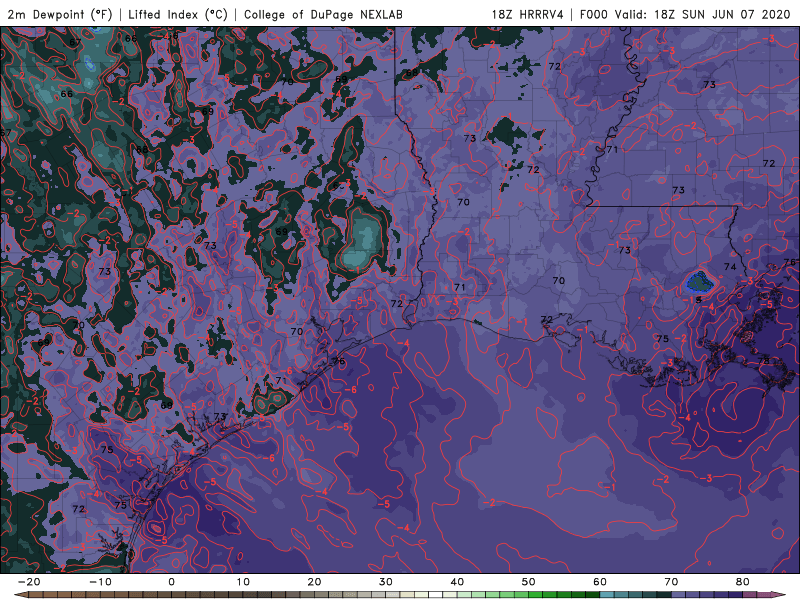
Task: Click the '80' color scale label
Action: coord(743,582)
